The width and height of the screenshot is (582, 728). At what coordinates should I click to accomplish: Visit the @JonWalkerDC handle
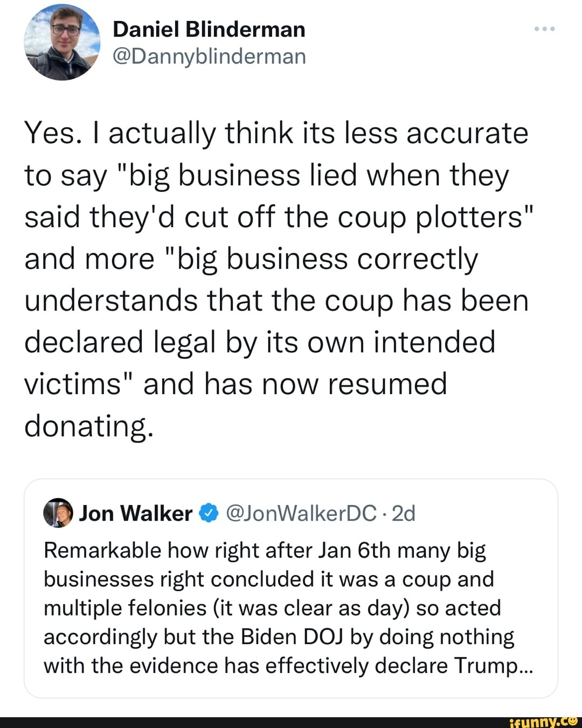click(x=299, y=514)
